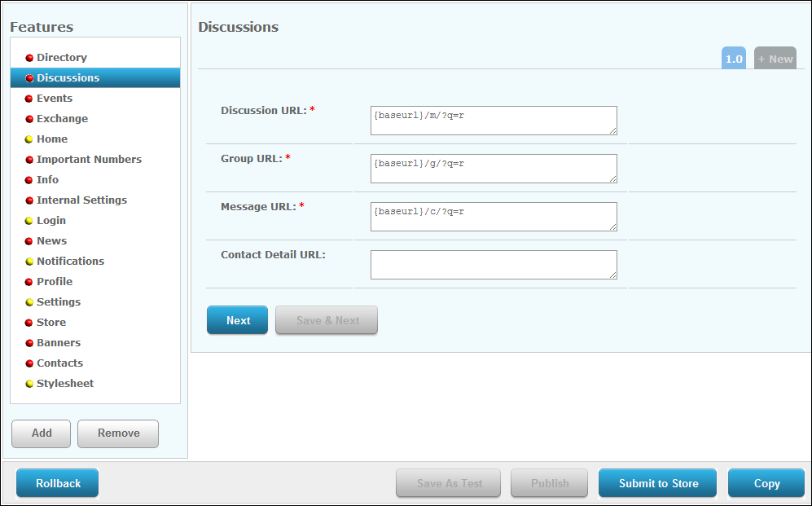Click the red dot beside Profile
The image size is (812, 506).
[29, 282]
